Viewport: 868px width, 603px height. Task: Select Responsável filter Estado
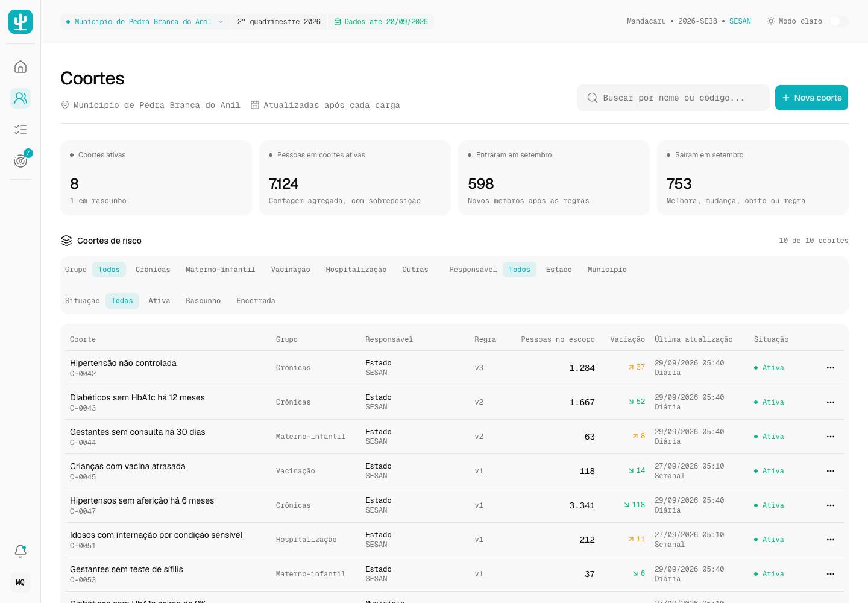click(559, 270)
